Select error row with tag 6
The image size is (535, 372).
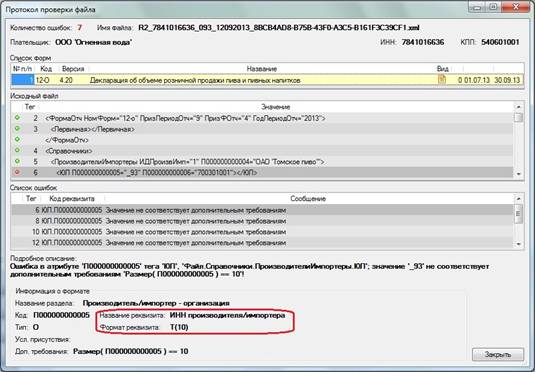click(262, 210)
